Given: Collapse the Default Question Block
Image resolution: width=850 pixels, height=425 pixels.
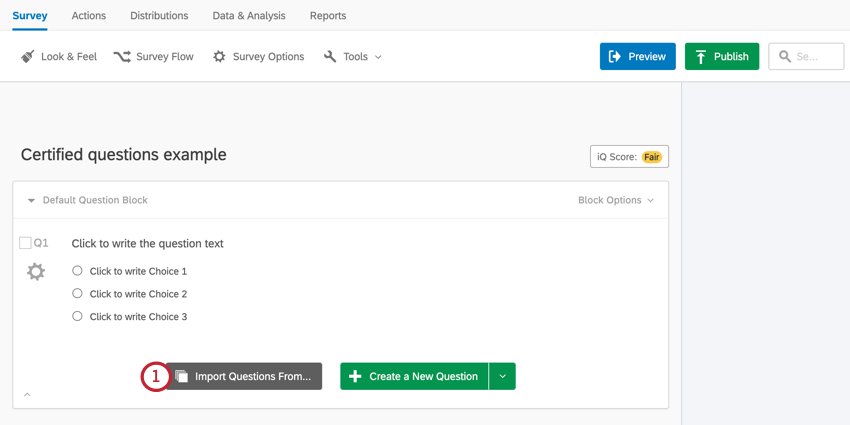Looking at the screenshot, I should click(x=31, y=201).
